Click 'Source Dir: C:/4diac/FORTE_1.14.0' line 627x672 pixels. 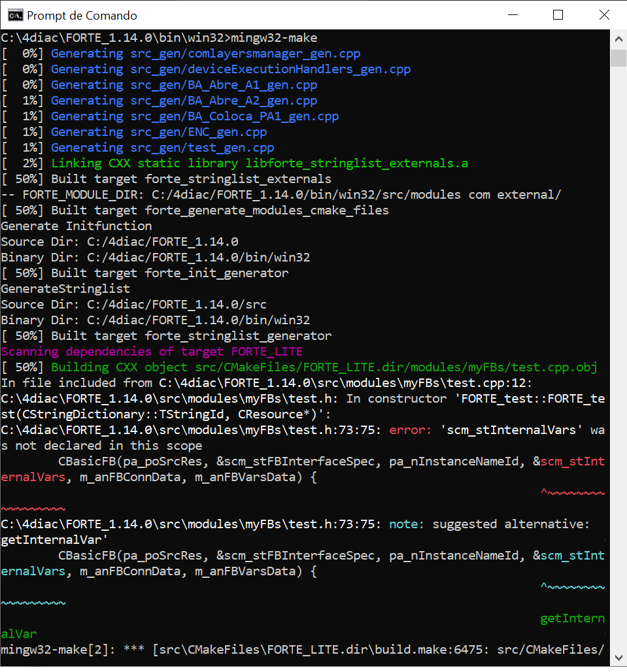pos(120,242)
